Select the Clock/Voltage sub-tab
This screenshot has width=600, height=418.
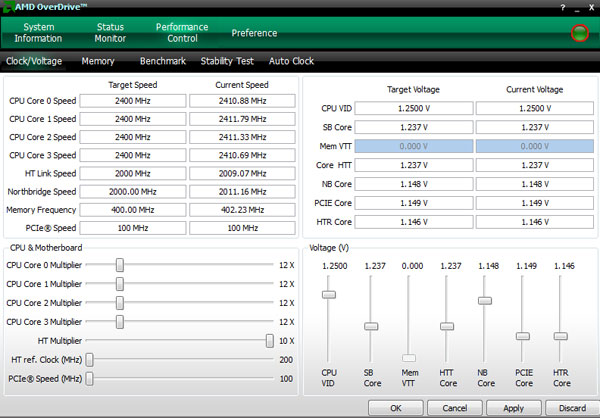tap(34, 61)
